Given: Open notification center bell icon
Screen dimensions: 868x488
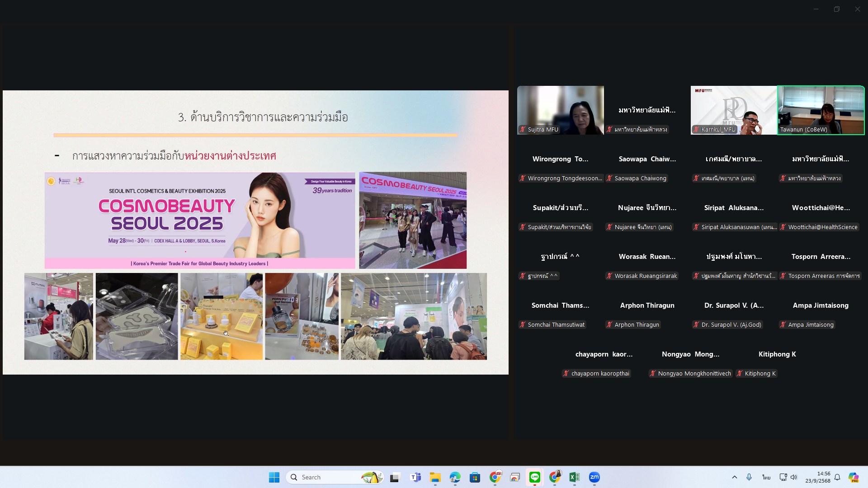Looking at the screenshot, I should [837, 477].
